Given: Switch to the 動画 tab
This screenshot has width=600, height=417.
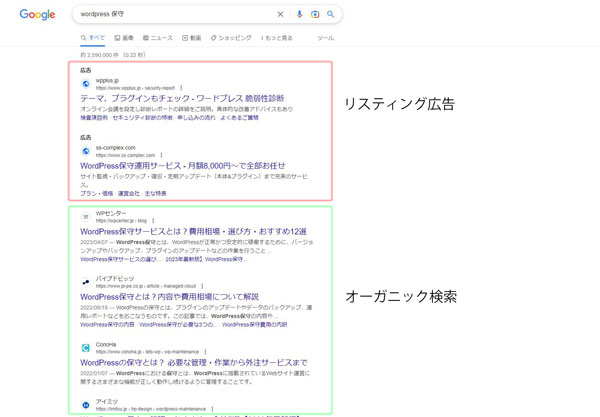Looking at the screenshot, I should 191,37.
